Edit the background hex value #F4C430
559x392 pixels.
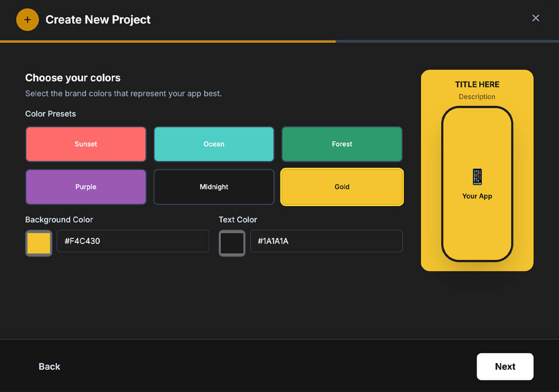pos(133,241)
